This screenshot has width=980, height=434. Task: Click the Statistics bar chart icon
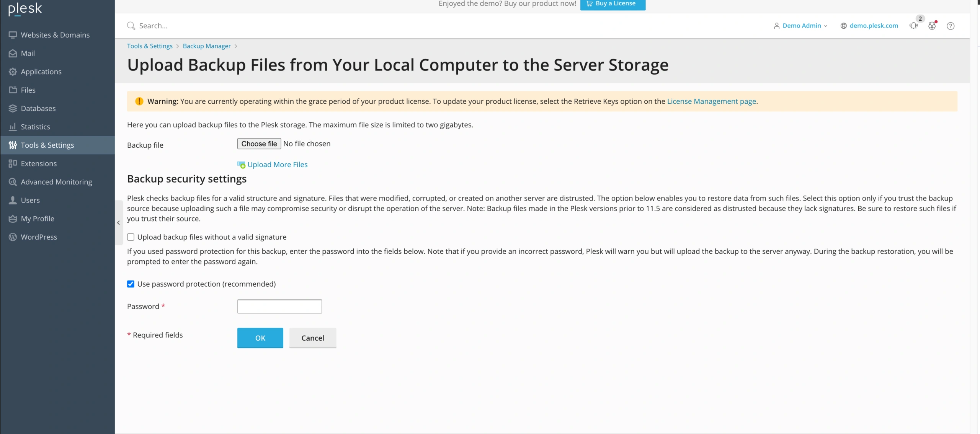[x=13, y=127]
